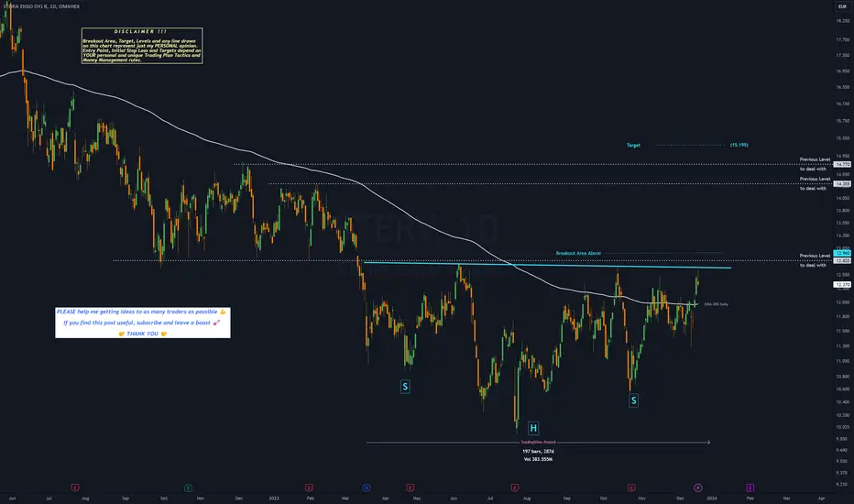The image size is (854, 504).
Task: Click the 10.025 price axis tick
Action: click(842, 427)
